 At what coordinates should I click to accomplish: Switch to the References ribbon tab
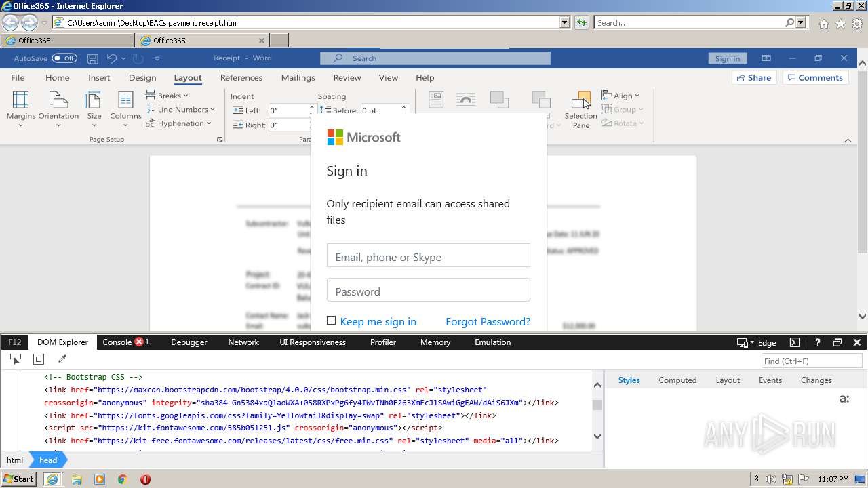pyautogui.click(x=241, y=77)
